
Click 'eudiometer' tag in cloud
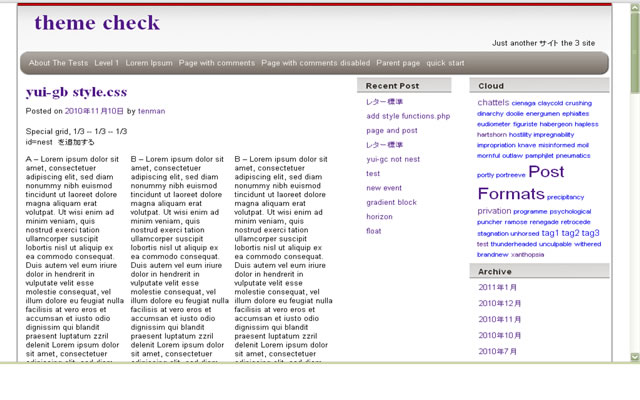pos(493,124)
